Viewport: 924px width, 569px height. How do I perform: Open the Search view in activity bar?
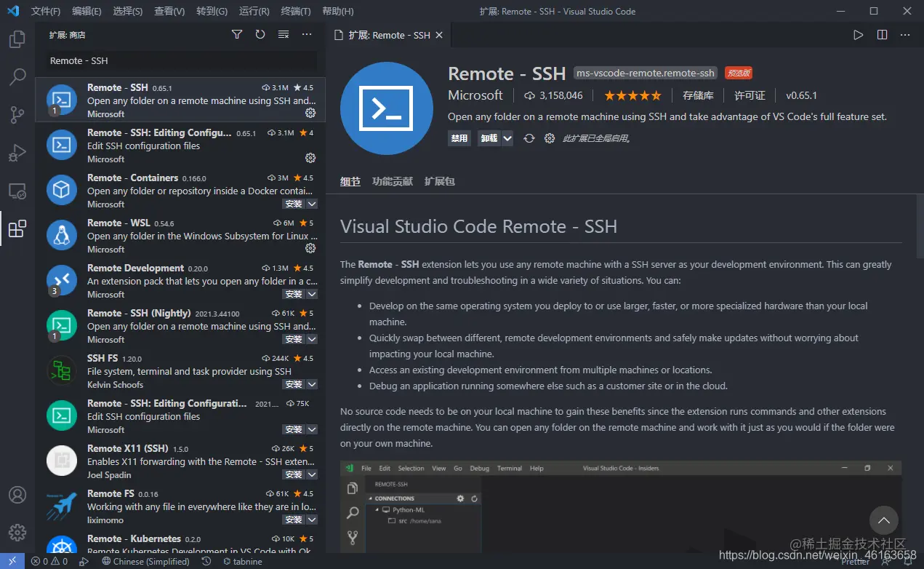pos(17,76)
